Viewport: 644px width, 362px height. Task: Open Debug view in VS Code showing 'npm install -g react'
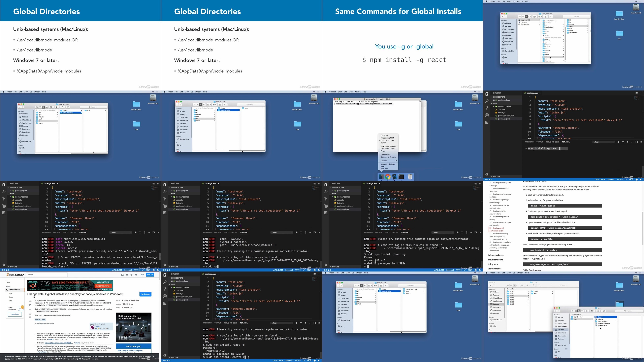tap(487, 115)
